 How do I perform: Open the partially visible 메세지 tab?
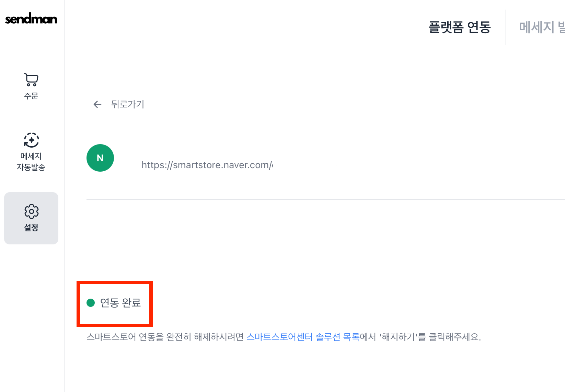point(541,27)
